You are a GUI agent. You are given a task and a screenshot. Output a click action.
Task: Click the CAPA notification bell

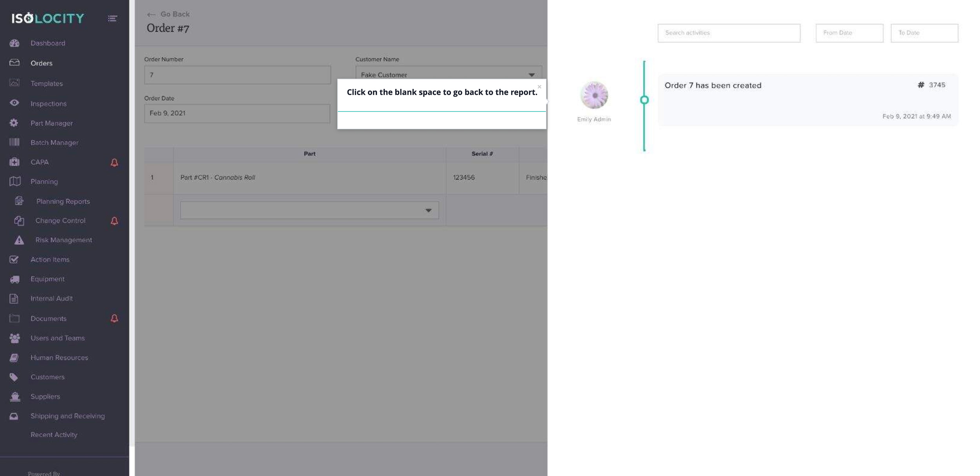(114, 162)
